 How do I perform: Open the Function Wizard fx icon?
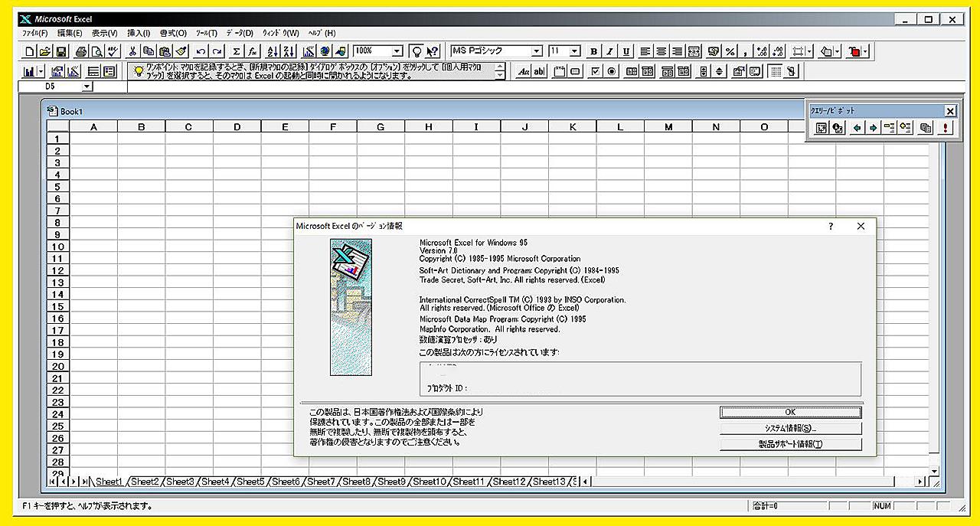tap(252, 51)
